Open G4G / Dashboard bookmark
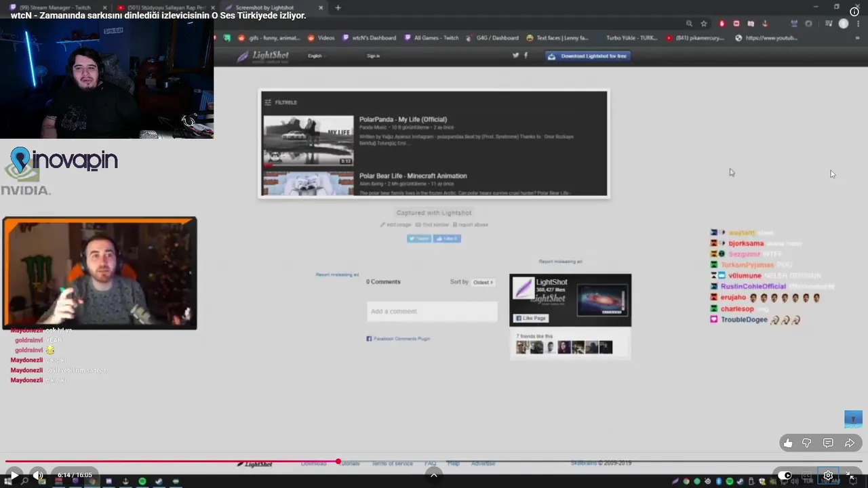This screenshot has height=488, width=868. (493, 38)
